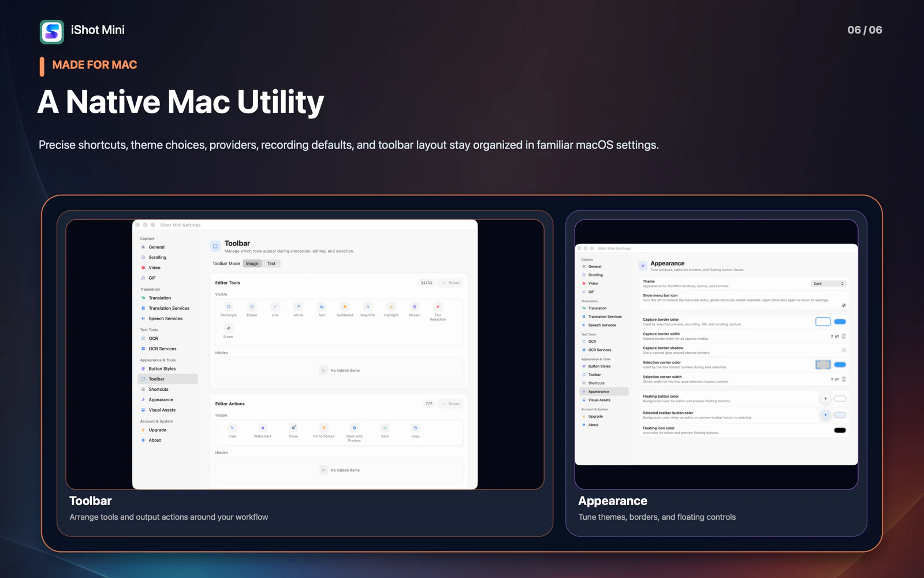Toggle the Show menu bar icon checkbox
This screenshot has width=924, height=578.
tap(844, 305)
